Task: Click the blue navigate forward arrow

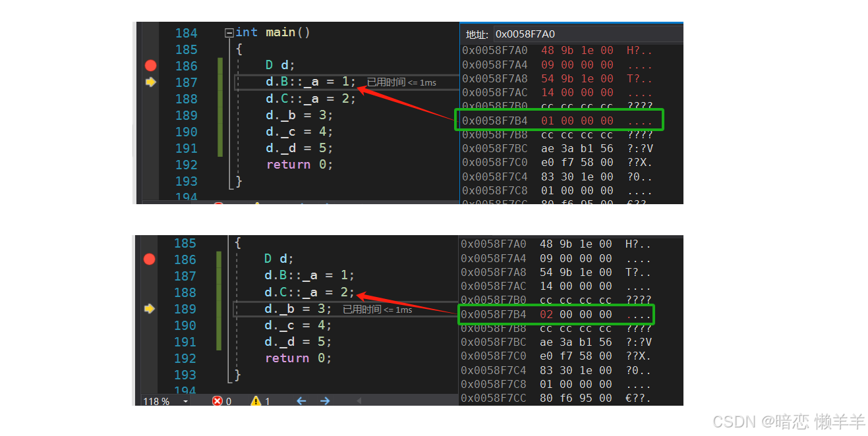Action: (x=325, y=401)
